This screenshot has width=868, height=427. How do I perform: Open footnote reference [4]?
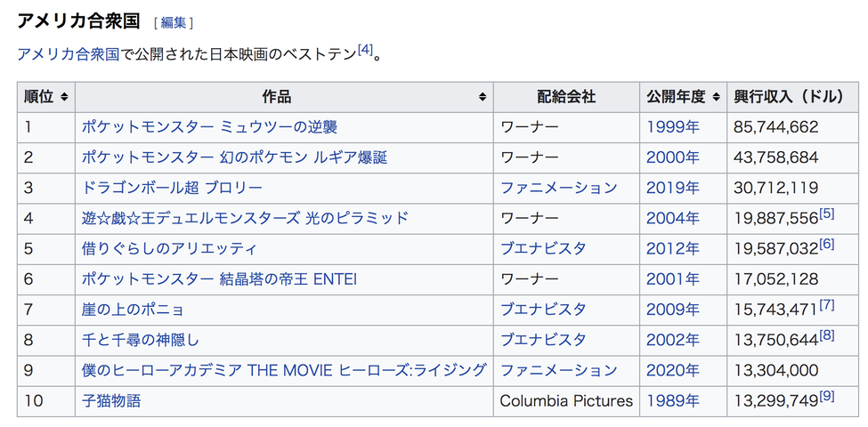coord(365,51)
